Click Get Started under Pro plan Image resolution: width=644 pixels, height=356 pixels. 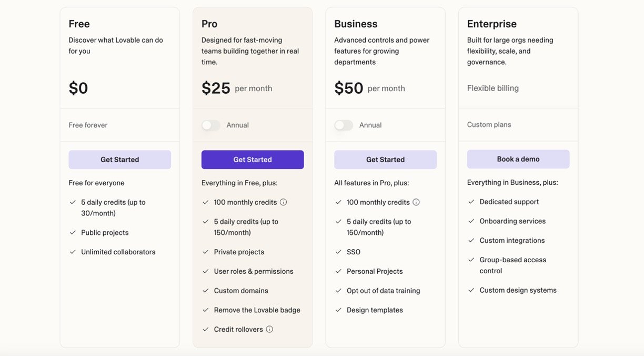pos(253,160)
